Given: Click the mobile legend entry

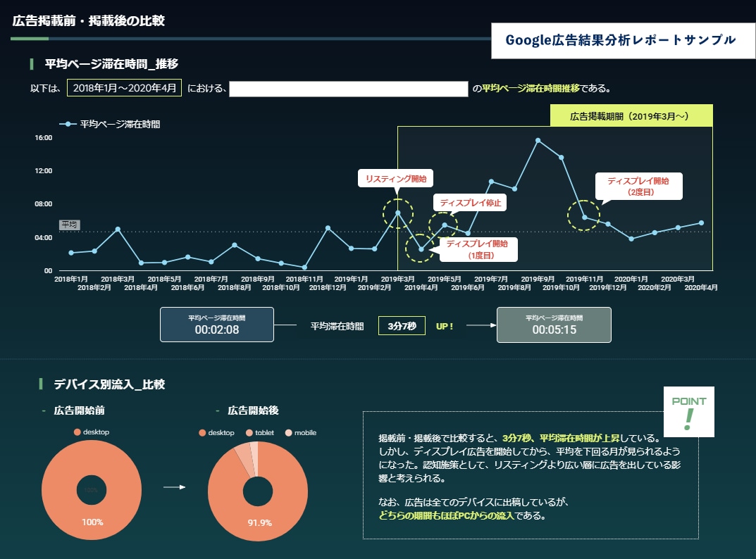Looking at the screenshot, I should point(301,433).
